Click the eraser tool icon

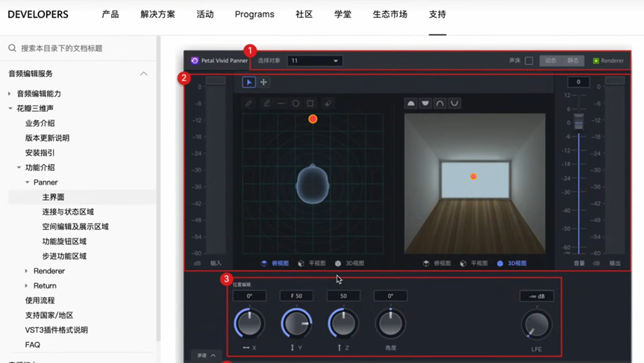328,104
